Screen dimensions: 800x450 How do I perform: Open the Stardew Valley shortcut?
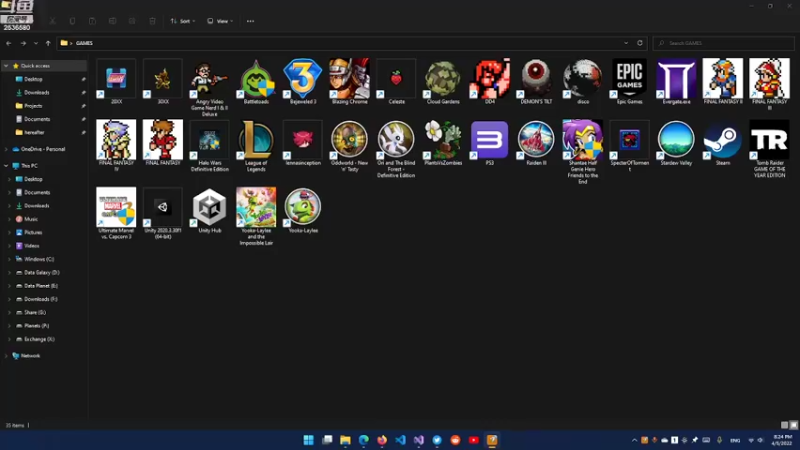pos(676,143)
